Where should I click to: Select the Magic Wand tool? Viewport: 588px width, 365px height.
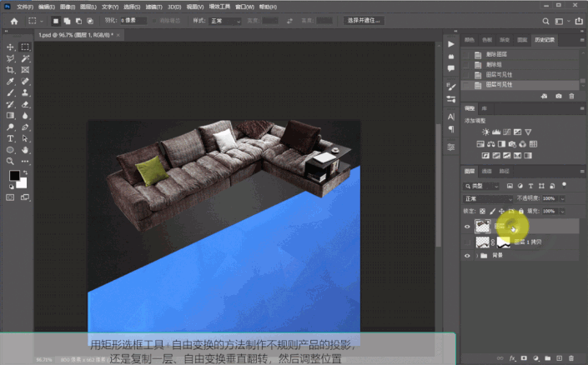25,58
